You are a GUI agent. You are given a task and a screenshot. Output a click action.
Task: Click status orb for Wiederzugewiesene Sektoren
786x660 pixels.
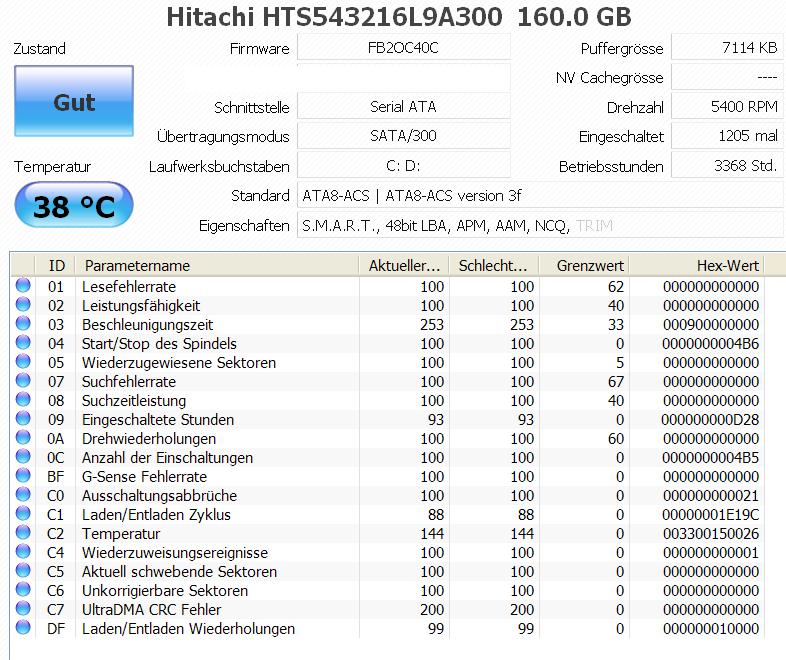coord(23,361)
